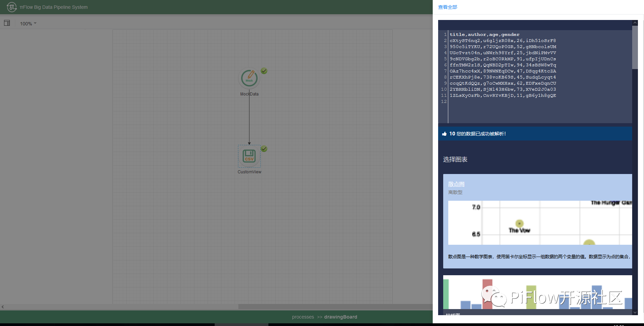This screenshot has width=644, height=326.
Task: Click the thumbs-up icon in success message
Action: 444,134
